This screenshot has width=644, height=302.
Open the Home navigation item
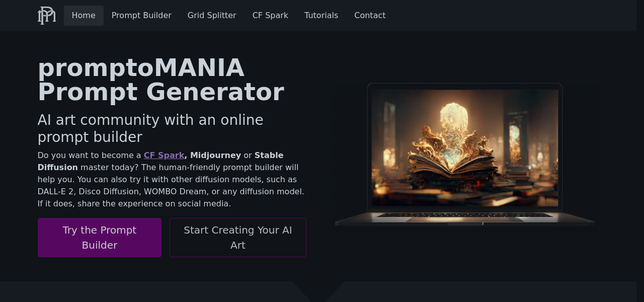84,16
